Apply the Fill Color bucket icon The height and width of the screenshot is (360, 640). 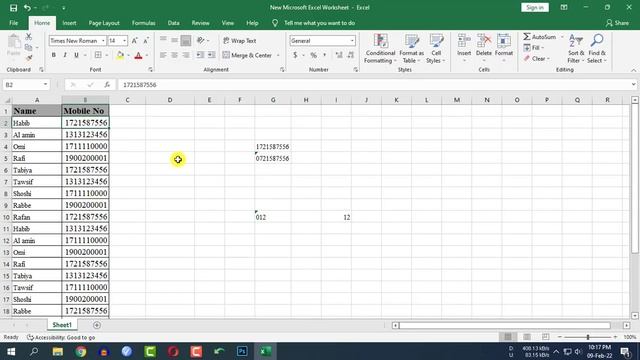(x=120, y=55)
